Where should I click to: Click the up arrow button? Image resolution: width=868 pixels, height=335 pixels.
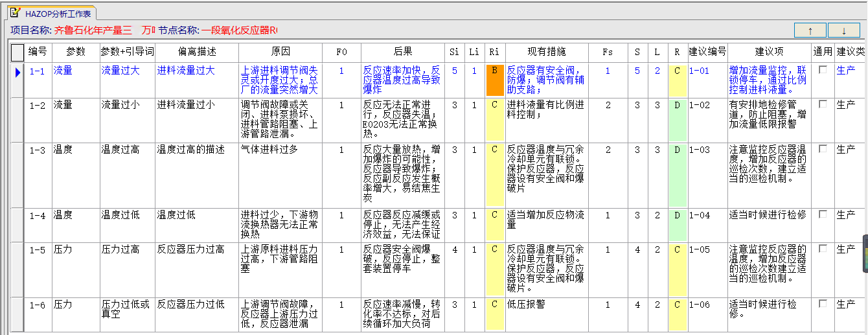pyautogui.click(x=810, y=30)
